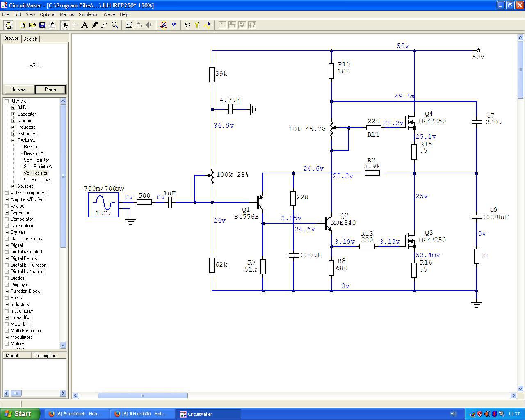The height and width of the screenshot is (420, 525).
Task: Collapse the Resistors tree node
Action: click(x=14, y=140)
